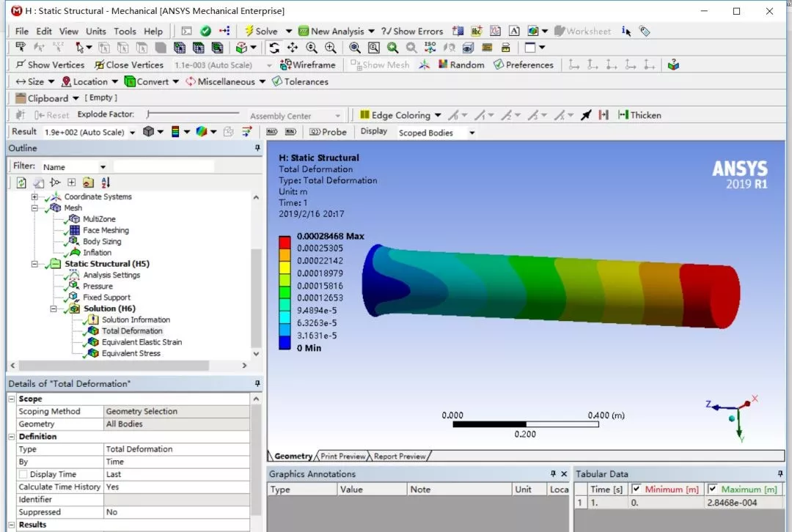The height and width of the screenshot is (532, 792).
Task: Click the rotate view icon
Action: tap(274, 48)
